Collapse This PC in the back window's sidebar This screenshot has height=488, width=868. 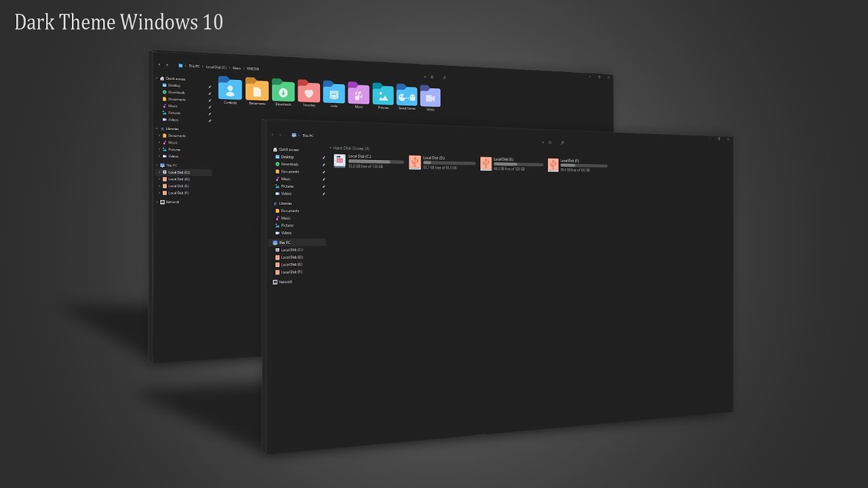[x=158, y=165]
